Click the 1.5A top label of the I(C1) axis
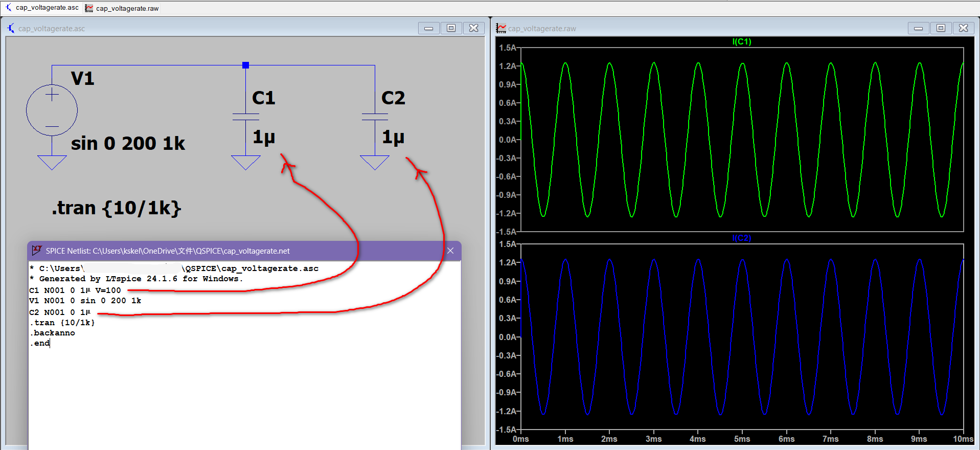980x450 pixels. coord(508,48)
